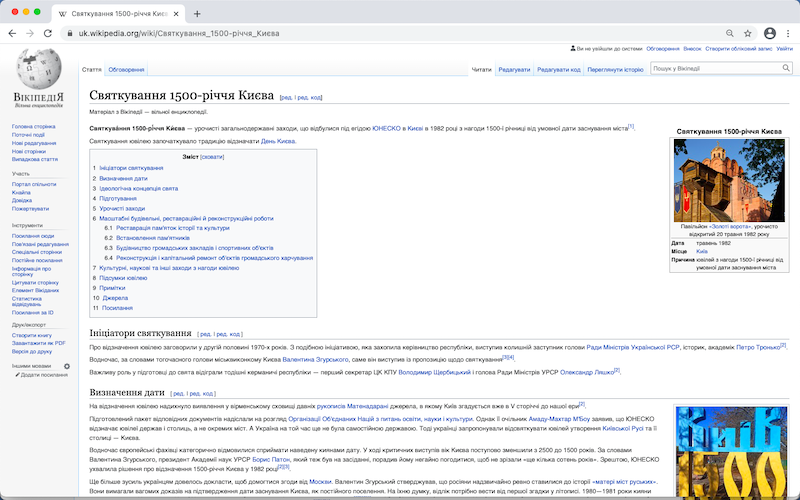Viewport: 800px width, 500px height.
Task: Open the Редагувати код tab
Action: (559, 69)
